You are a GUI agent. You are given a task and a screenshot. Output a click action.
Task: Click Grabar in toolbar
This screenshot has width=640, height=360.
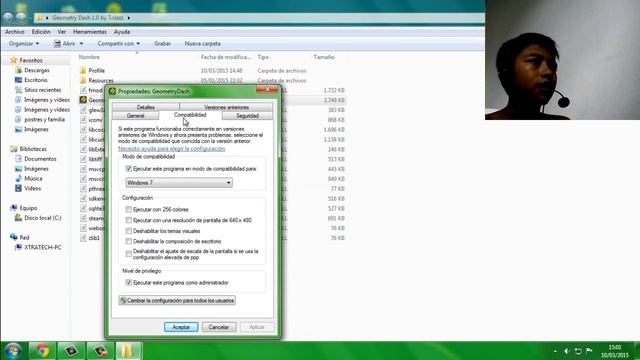(162, 43)
